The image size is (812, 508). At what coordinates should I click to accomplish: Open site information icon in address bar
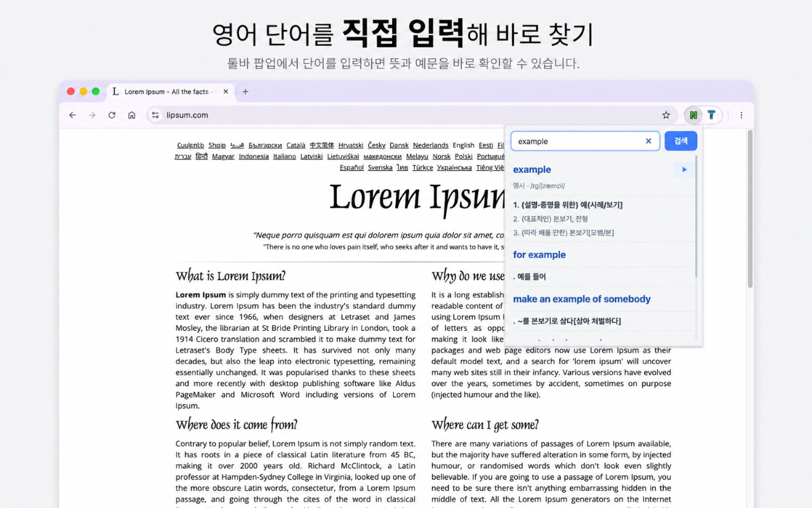(x=155, y=115)
